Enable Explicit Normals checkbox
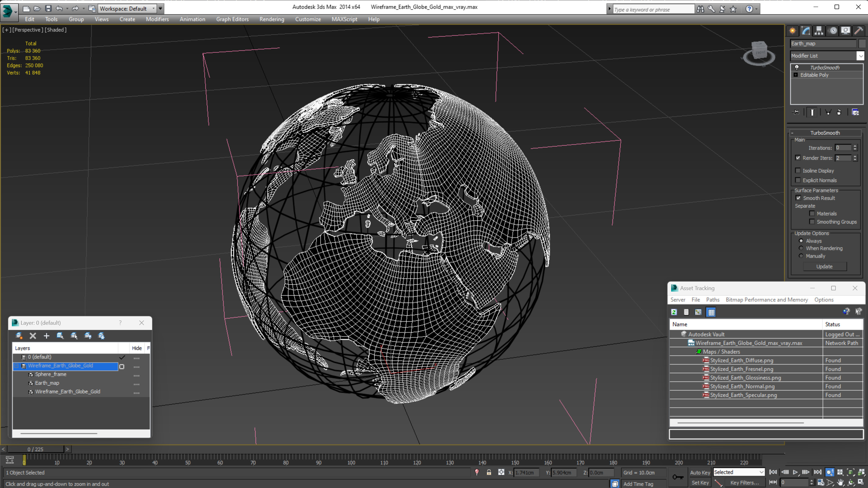 (x=798, y=180)
